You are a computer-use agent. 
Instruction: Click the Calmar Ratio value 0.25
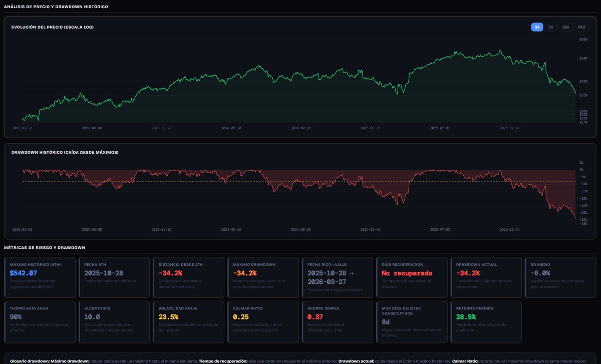point(240,317)
